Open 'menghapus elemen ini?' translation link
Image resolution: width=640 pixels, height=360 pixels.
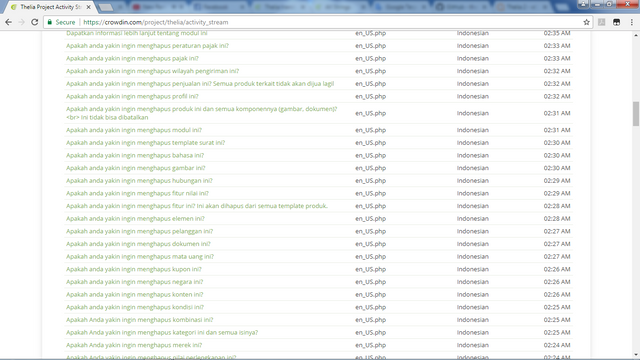point(135,219)
